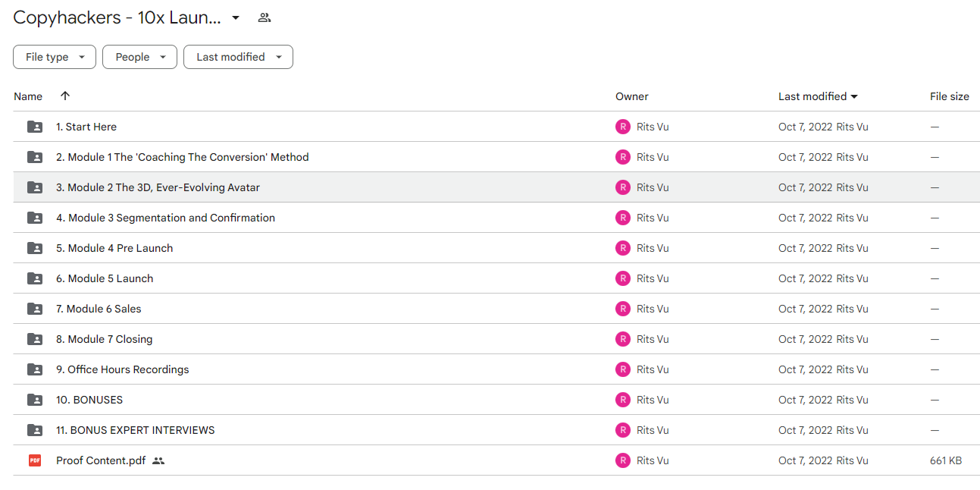Select the '10. BONUSES' folder name
This screenshot has width=980, height=490.
click(x=89, y=400)
